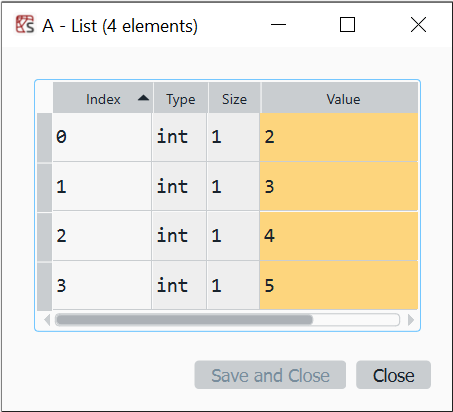Viewport: 453px width, 412px height.
Task: Maximize the list editor window
Action: tap(347, 25)
